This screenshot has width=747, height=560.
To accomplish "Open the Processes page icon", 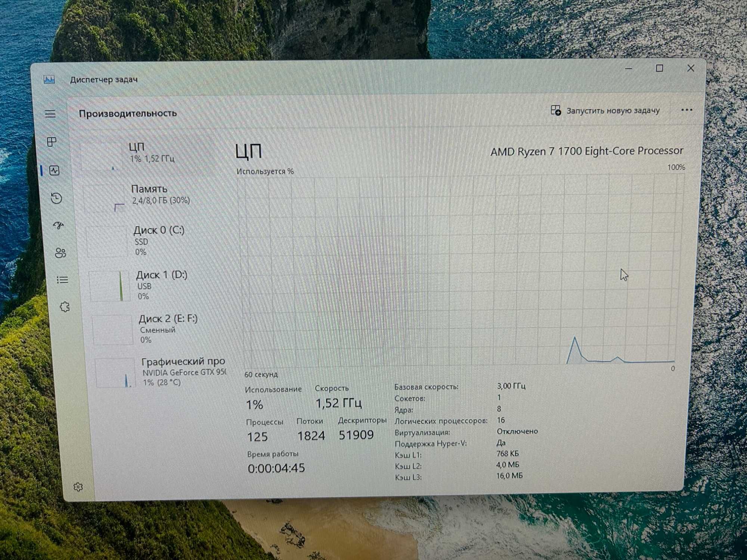I will pos(52,142).
